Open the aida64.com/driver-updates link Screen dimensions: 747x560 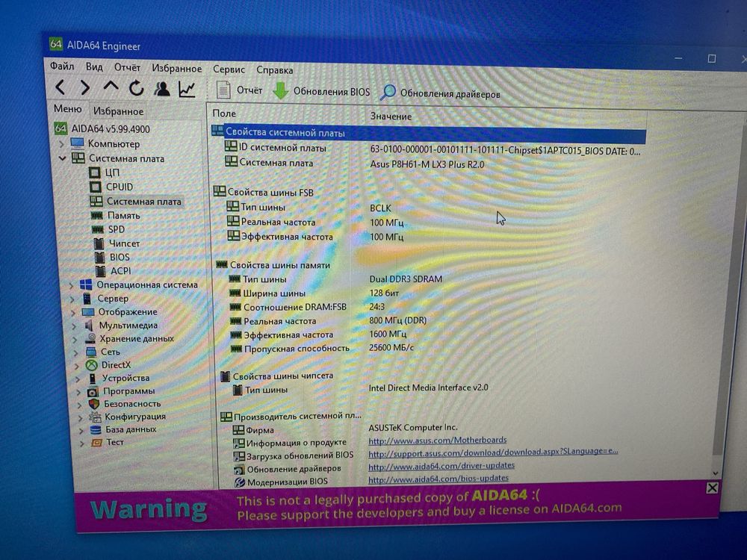(x=441, y=465)
